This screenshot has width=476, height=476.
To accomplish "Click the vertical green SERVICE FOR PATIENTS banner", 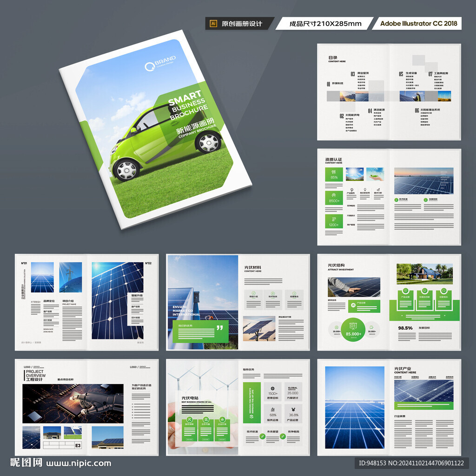I will (251, 403).
